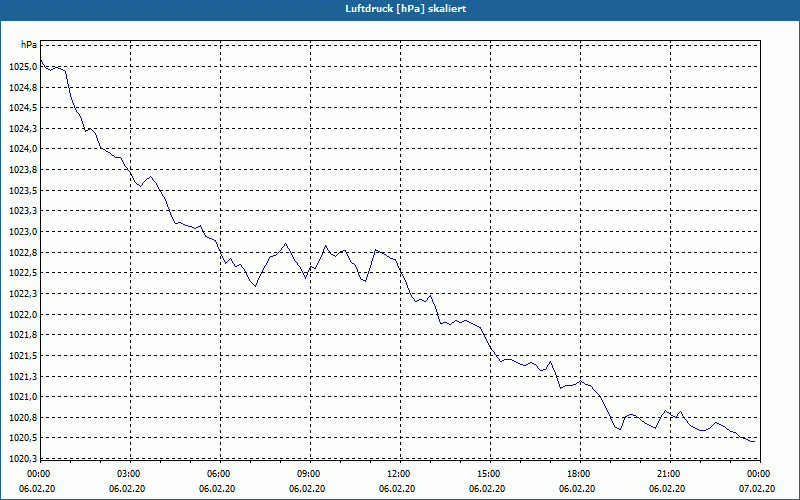
Task: Click the 1024,3 y-axis value
Action: tap(23, 129)
